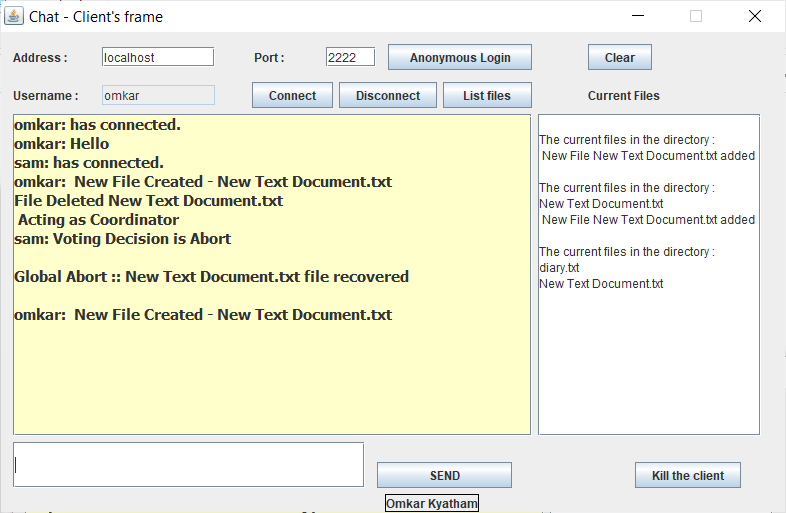The width and height of the screenshot is (786, 513).
Task: Minimize the Chat client window
Action: point(638,16)
